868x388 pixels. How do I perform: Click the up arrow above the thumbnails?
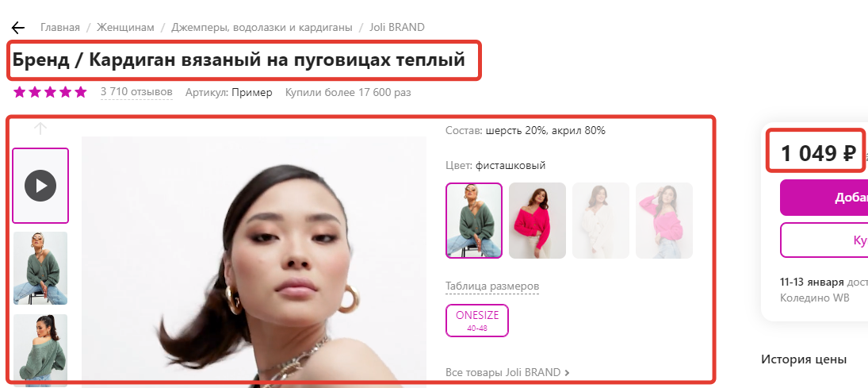(x=40, y=129)
